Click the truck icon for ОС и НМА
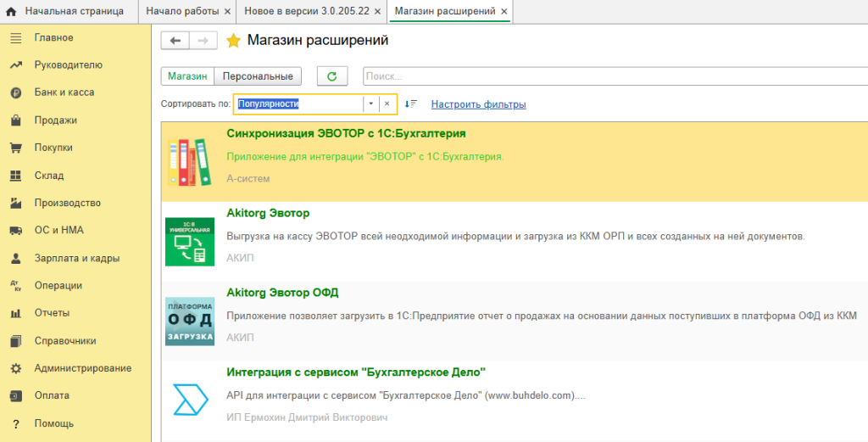The width and height of the screenshot is (868, 442). coord(15,231)
